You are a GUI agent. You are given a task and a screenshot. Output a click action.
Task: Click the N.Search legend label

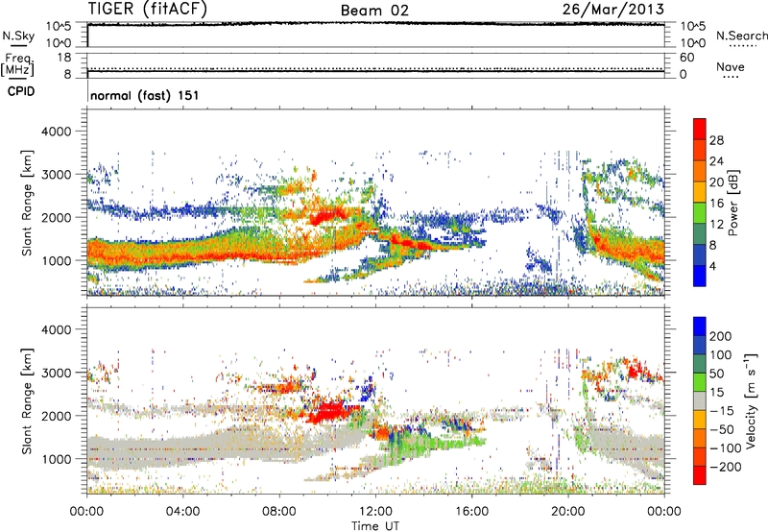pos(742,36)
